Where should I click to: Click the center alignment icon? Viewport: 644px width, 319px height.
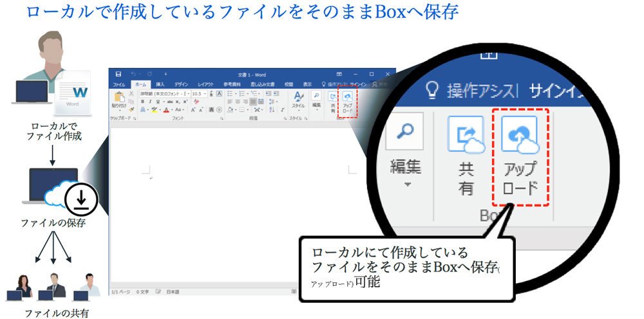(x=238, y=102)
